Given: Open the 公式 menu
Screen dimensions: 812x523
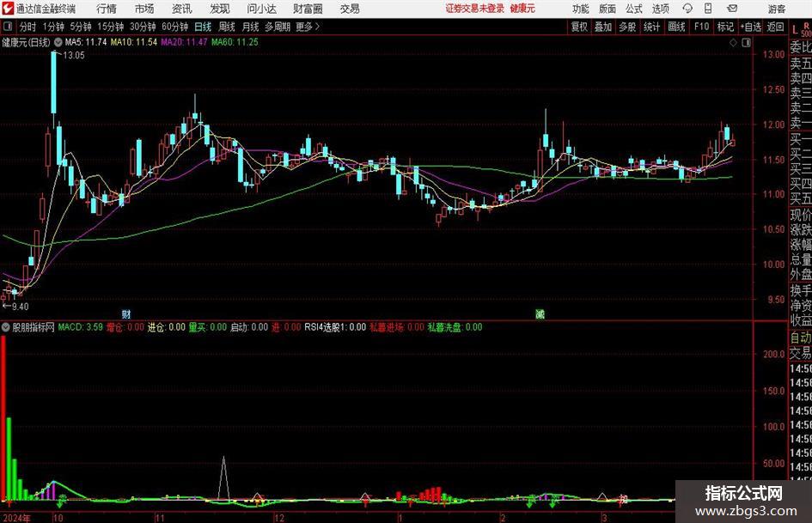Looking at the screenshot, I should coord(634,9).
